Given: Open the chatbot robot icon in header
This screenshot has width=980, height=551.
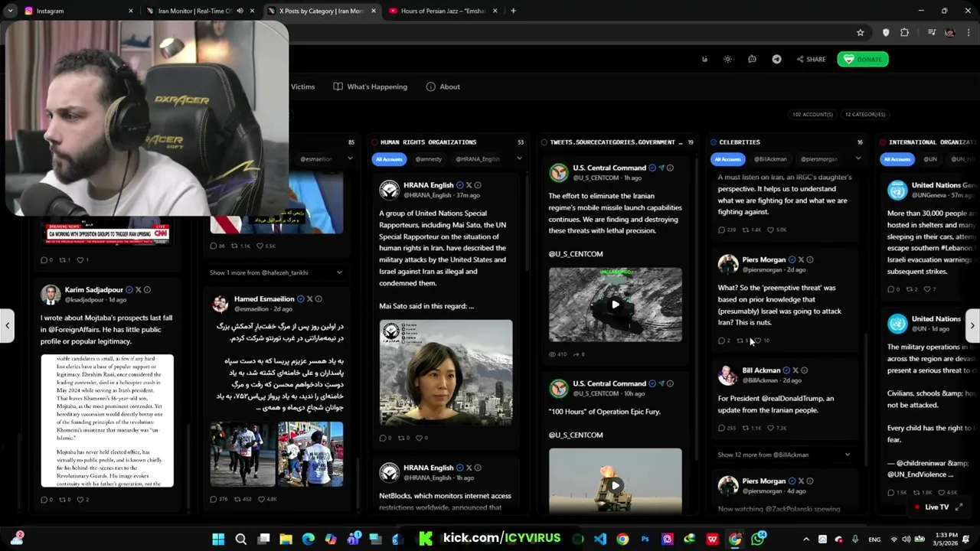Looking at the screenshot, I should tap(752, 59).
